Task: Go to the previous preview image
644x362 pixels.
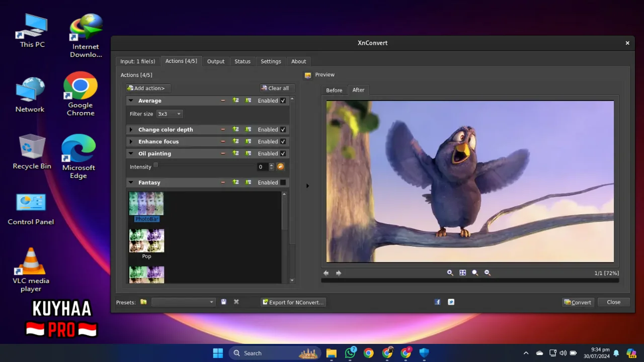Action: point(326,273)
